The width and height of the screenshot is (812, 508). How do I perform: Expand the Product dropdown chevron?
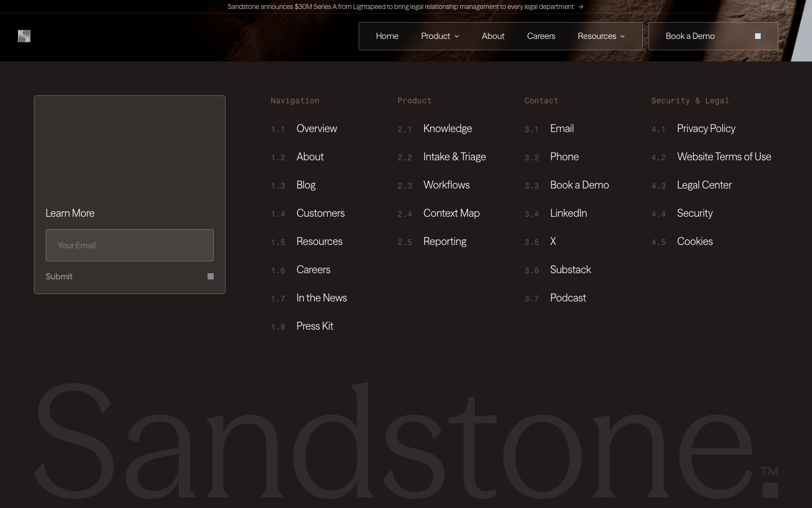click(x=457, y=36)
